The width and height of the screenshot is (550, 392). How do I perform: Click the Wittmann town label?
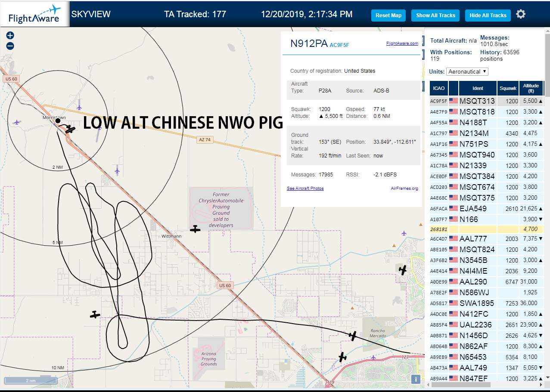tap(171, 237)
